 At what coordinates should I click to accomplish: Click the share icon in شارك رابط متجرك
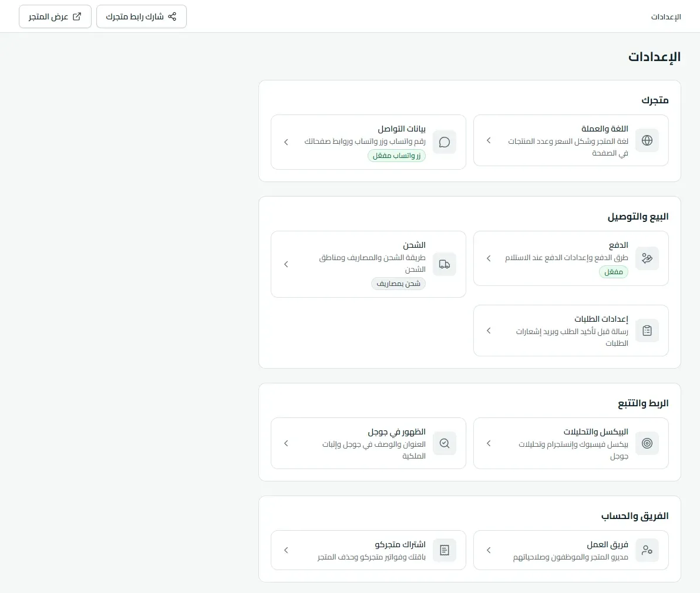point(172,16)
